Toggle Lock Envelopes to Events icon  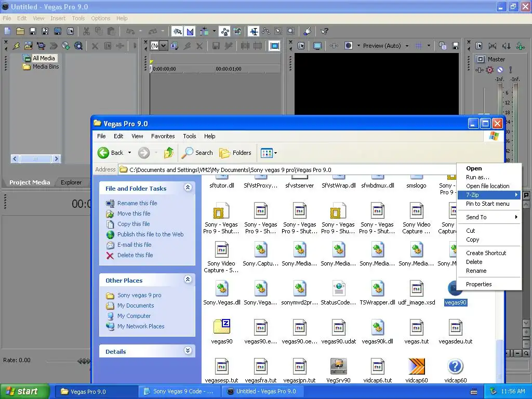224,31
